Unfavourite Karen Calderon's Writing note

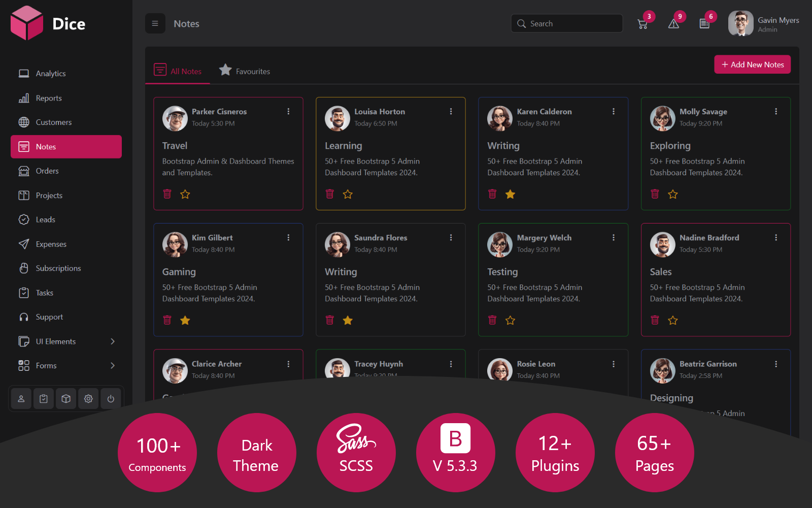click(510, 194)
